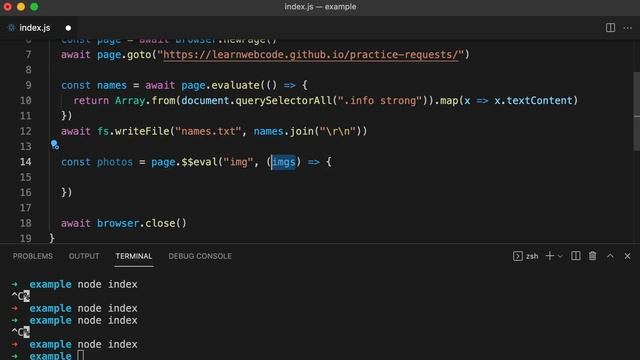Select the TERMINAL panel tab
The height and width of the screenshot is (360, 640).
133,256
